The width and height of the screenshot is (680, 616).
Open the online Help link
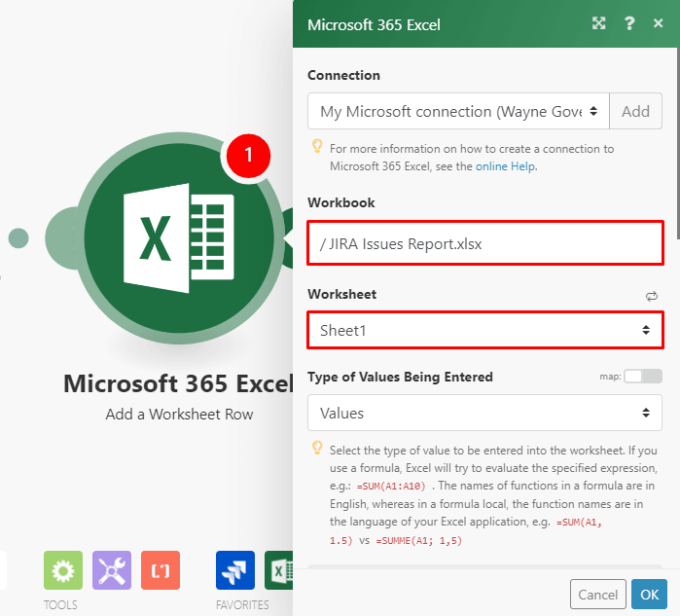[x=505, y=166]
